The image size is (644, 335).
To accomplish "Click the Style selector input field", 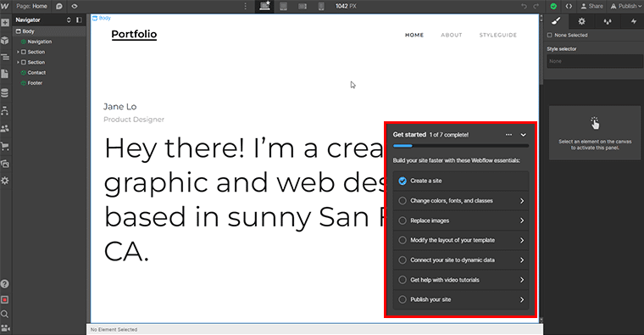I will click(594, 61).
